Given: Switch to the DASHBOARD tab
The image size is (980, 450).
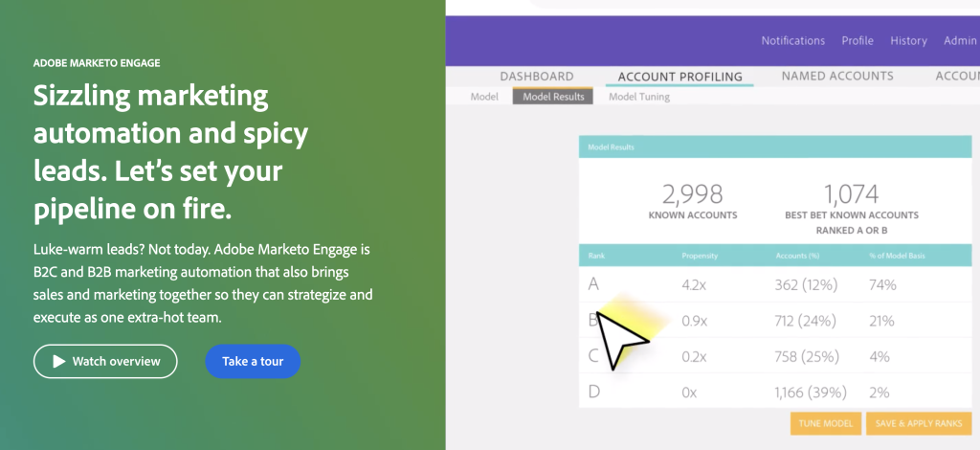Looking at the screenshot, I should click(536, 77).
